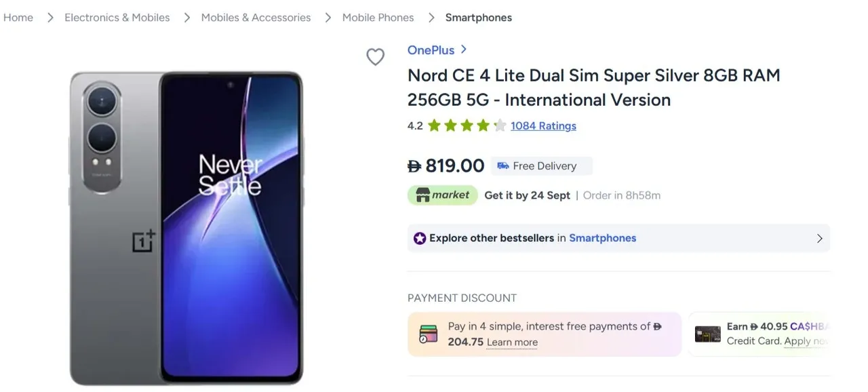The image size is (868, 392).
Task: Click the chevron after Home in breadcrumb
Action: [x=50, y=17]
